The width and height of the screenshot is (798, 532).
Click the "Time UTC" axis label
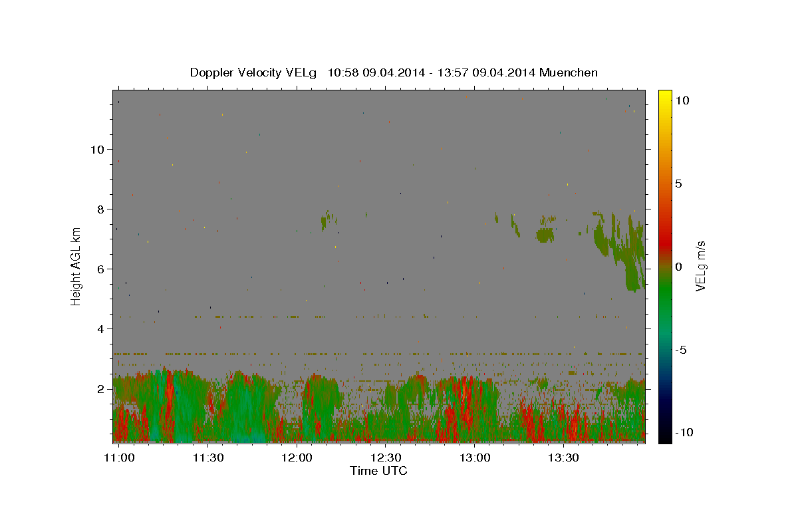(x=378, y=471)
